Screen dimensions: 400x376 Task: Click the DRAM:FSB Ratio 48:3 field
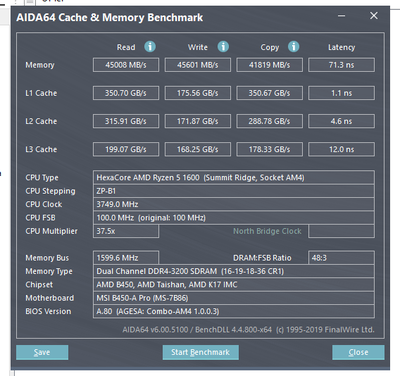341,258
